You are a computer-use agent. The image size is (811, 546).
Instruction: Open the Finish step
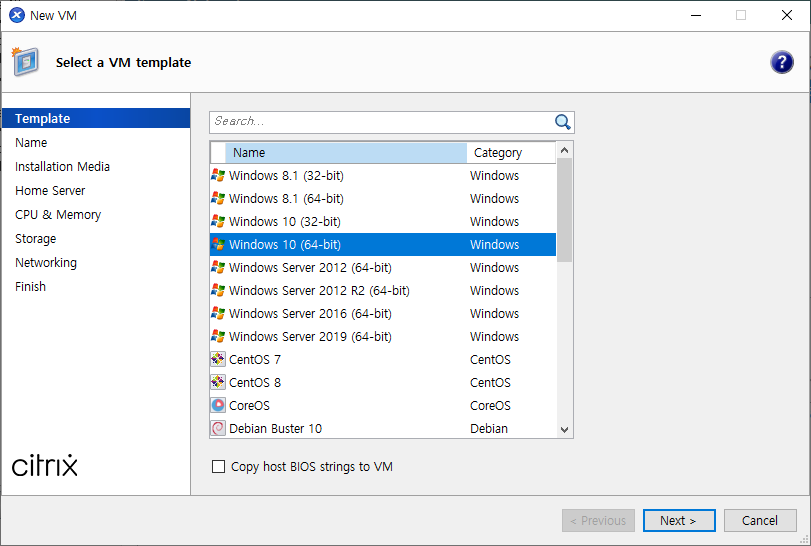point(31,286)
